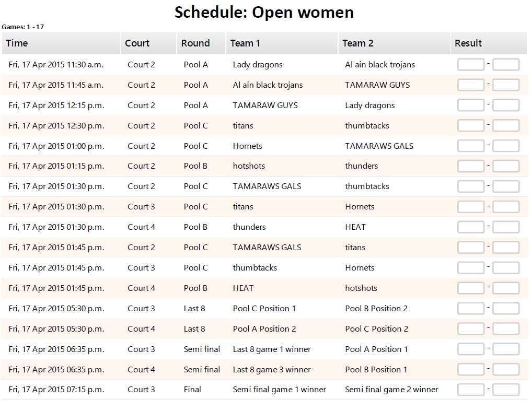Screen dimensions: 532x411
Task: Select second score input for titans vs thumbtacks
Action: coord(505,126)
